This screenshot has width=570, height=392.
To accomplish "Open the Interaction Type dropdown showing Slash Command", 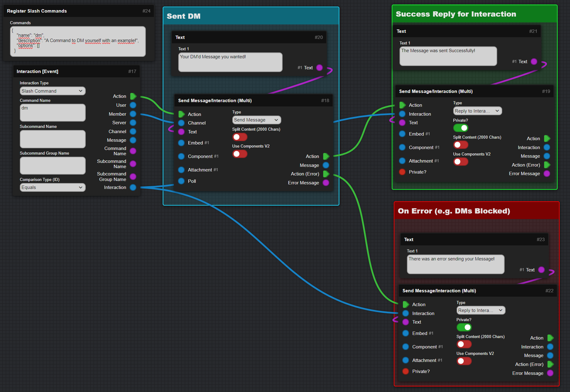I will tap(53, 91).
